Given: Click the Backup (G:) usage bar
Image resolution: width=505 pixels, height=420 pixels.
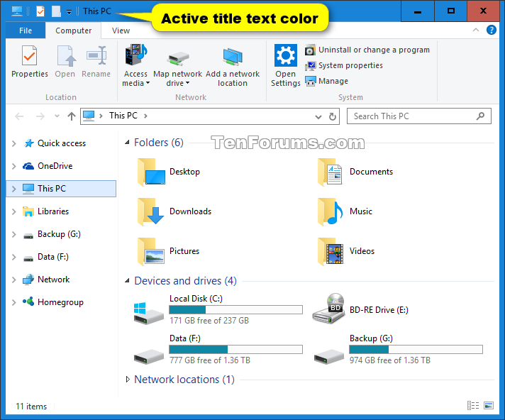Looking at the screenshot, I should pos(416,350).
